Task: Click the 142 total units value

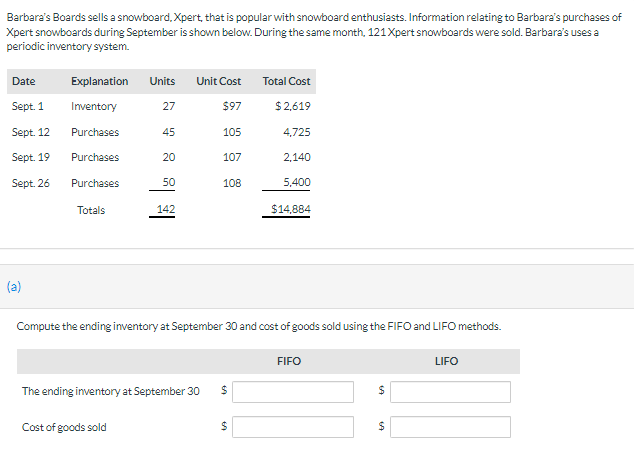Action: [166, 210]
